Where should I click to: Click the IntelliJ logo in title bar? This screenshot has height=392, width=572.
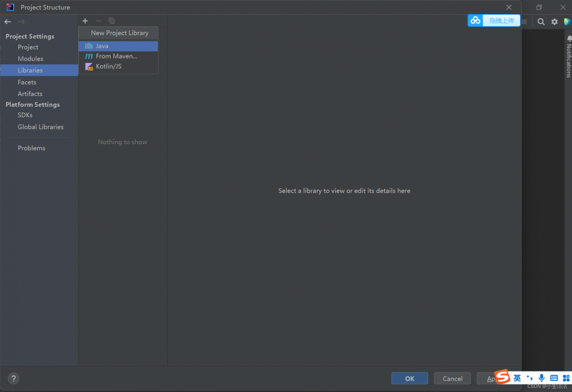pyautogui.click(x=10, y=7)
